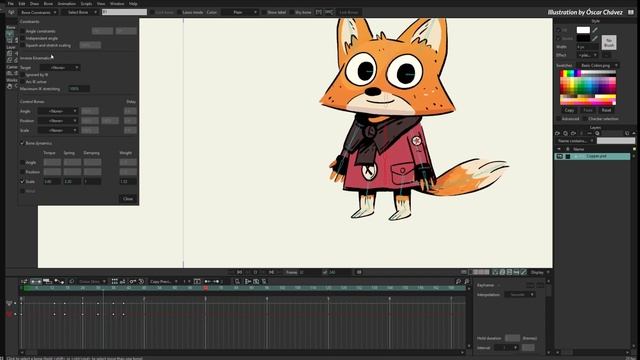The width and height of the screenshot is (640, 360).
Task: Toggle Lasso mode checkbox
Action: click(179, 12)
